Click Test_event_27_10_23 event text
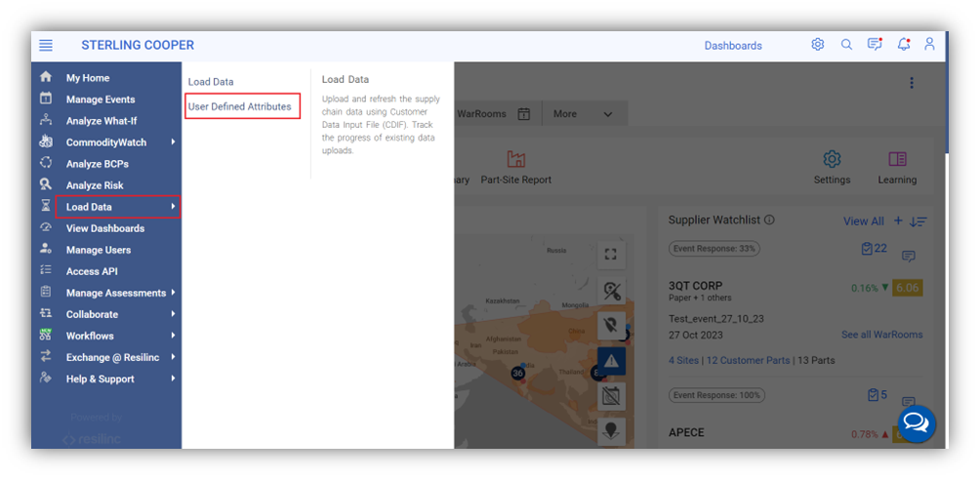 [716, 319]
